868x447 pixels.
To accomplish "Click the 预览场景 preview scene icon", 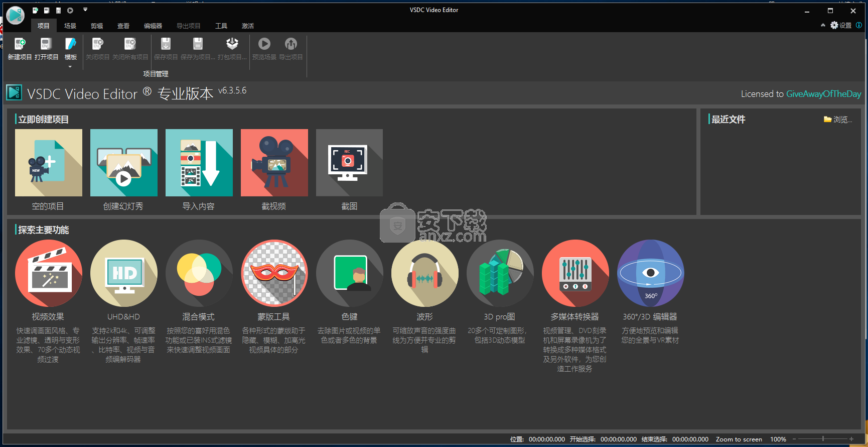I will click(x=264, y=44).
